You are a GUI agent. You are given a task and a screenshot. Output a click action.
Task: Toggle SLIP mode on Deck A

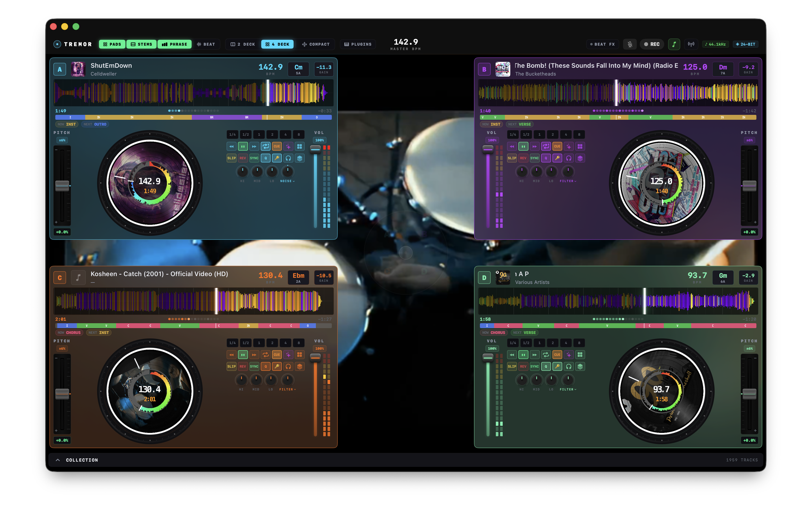pos(231,158)
